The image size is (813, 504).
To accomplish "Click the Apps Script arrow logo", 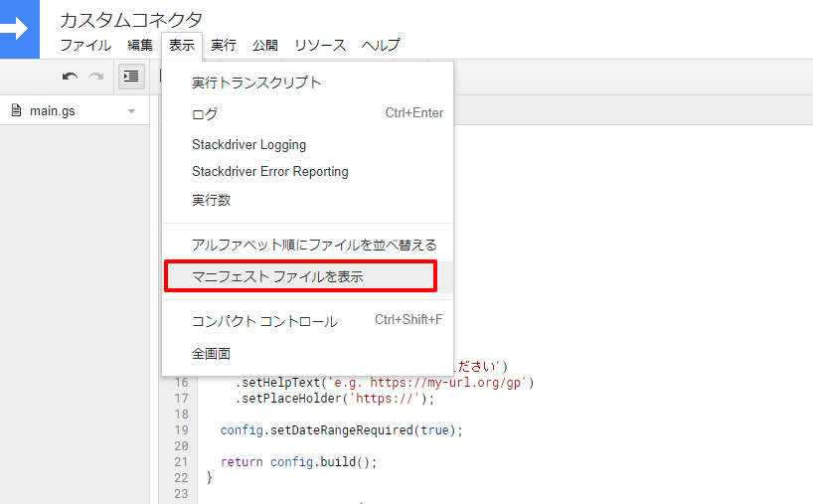I will pyautogui.click(x=18, y=29).
